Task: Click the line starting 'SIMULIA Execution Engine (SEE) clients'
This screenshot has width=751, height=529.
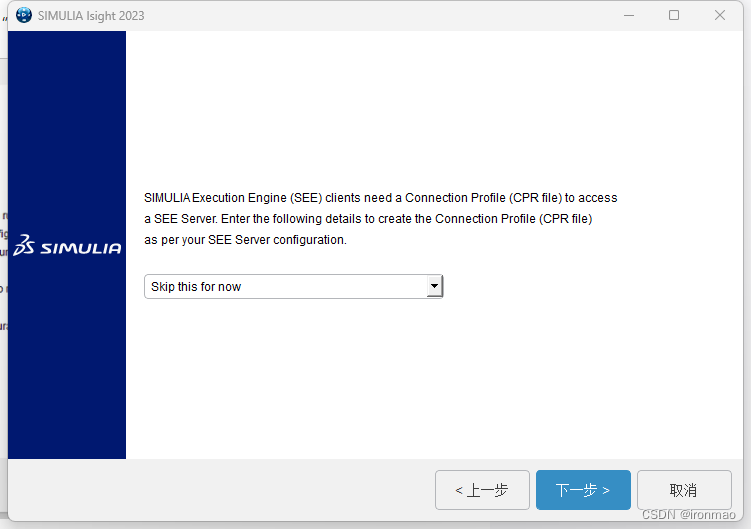Action: pos(381,198)
